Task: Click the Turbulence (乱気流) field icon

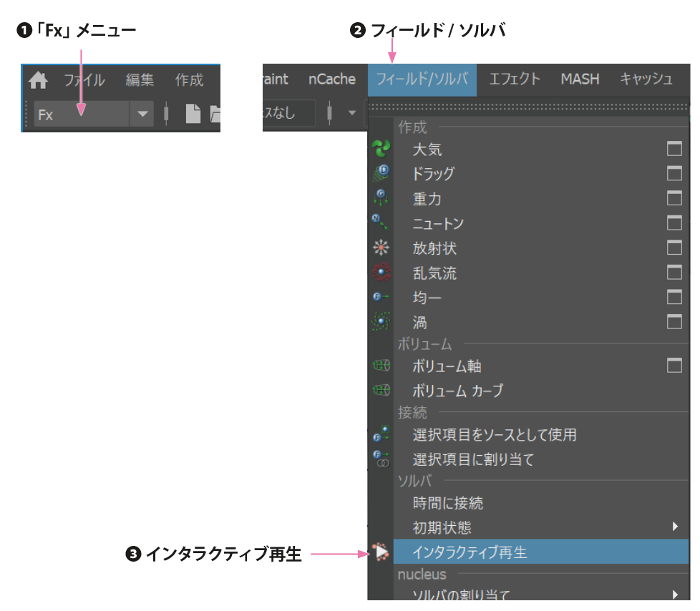Action: [x=381, y=273]
